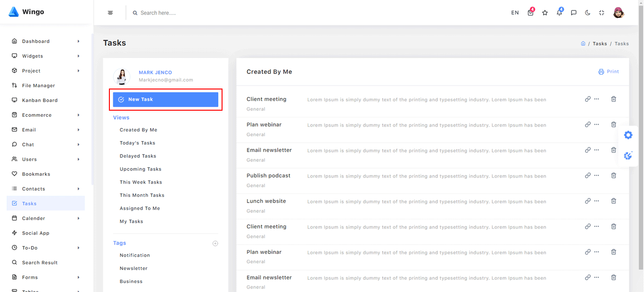Open the blue gear customizer icon
This screenshot has height=292, width=644.
[628, 135]
